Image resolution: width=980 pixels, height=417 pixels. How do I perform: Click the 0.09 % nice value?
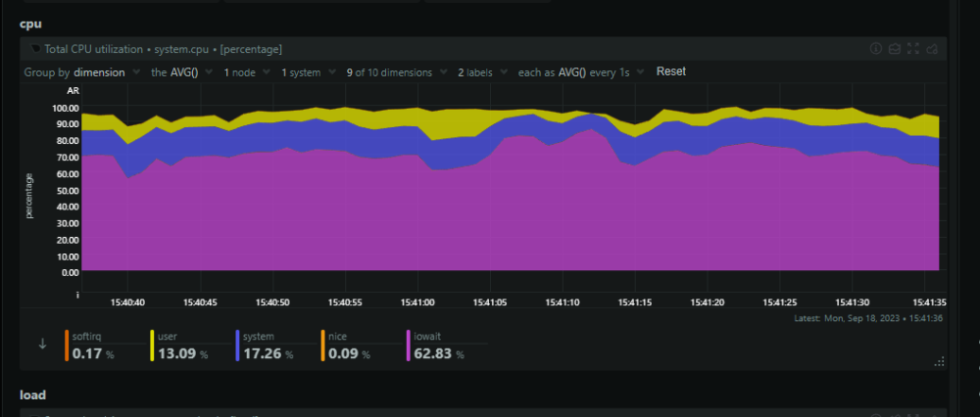pos(350,354)
